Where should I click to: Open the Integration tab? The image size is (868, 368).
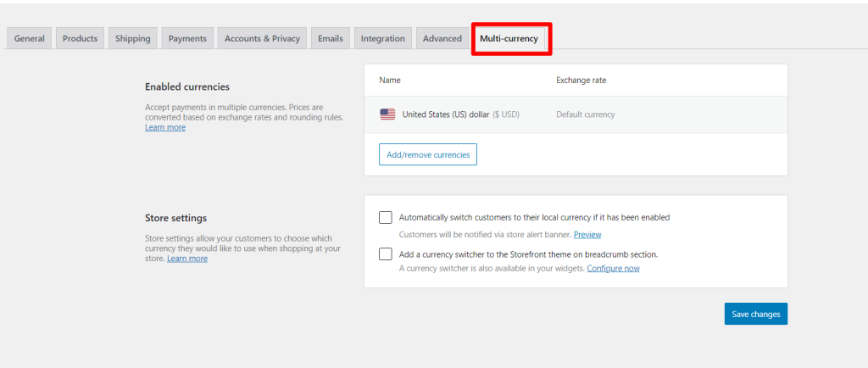382,38
